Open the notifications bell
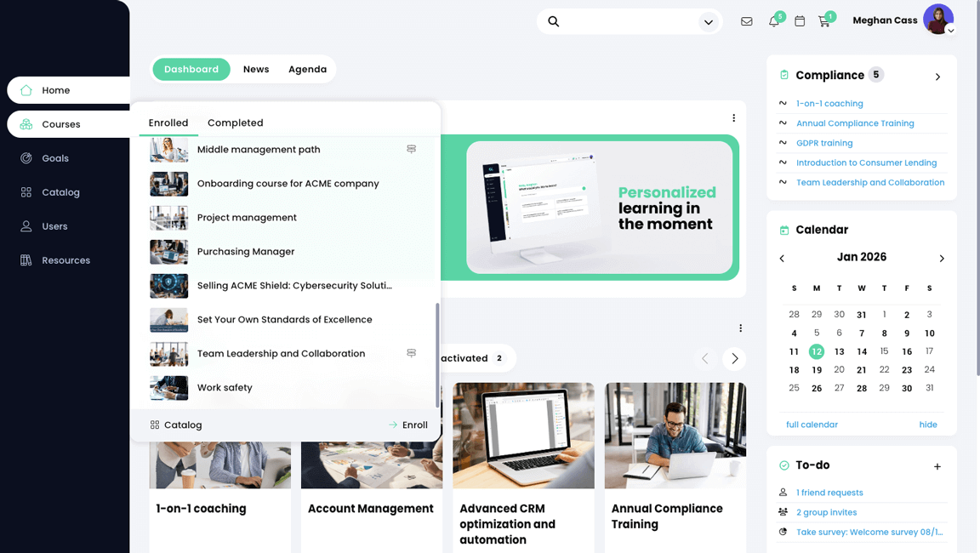The width and height of the screenshot is (980, 553). (x=772, y=20)
